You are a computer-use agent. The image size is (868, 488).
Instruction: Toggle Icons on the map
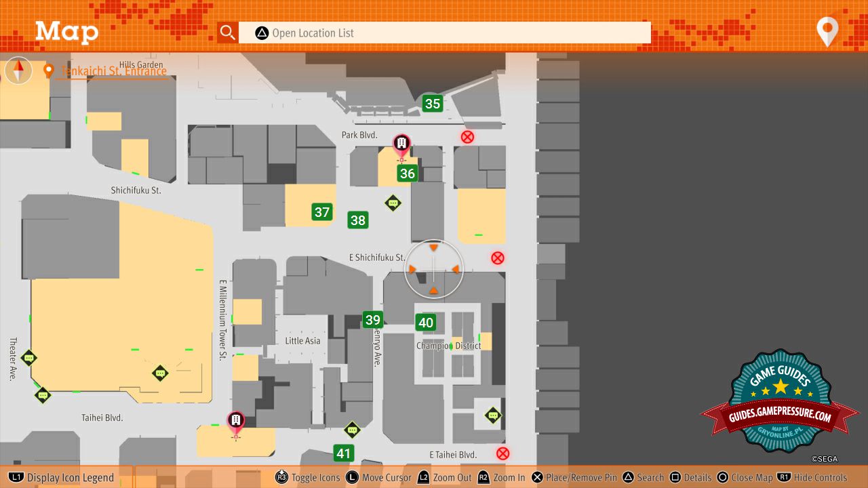pyautogui.click(x=308, y=477)
